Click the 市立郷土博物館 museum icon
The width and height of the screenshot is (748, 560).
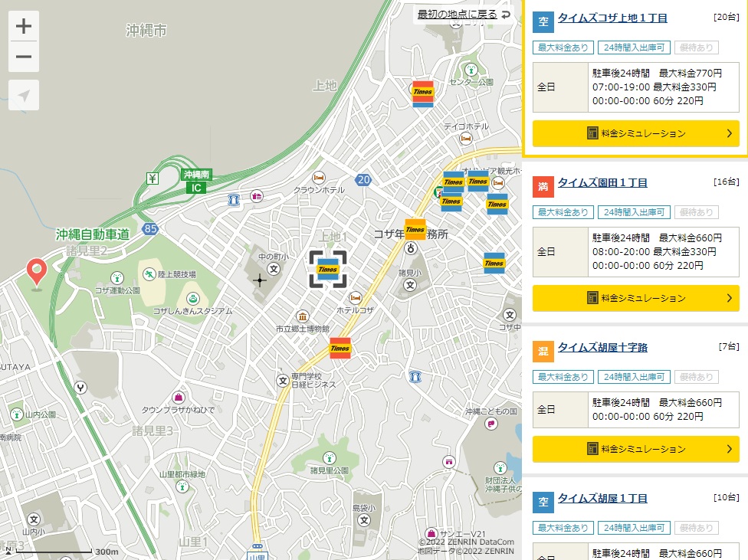click(x=303, y=316)
